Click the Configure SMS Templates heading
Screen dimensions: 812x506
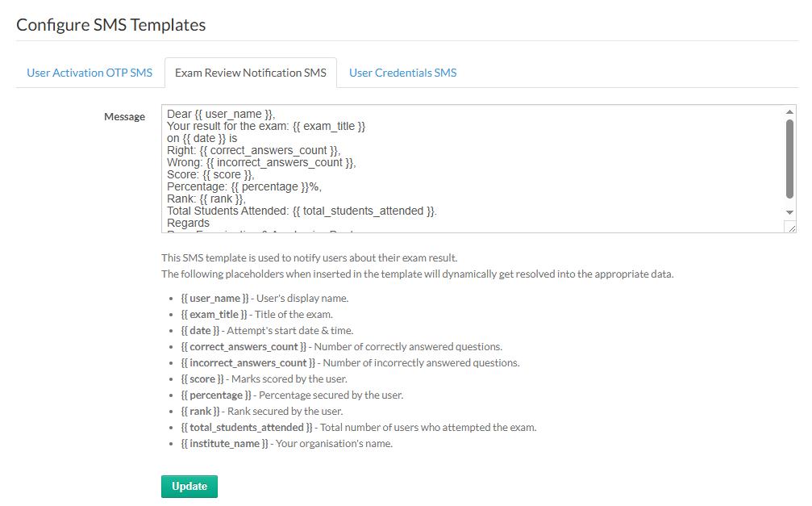pyautogui.click(x=111, y=25)
